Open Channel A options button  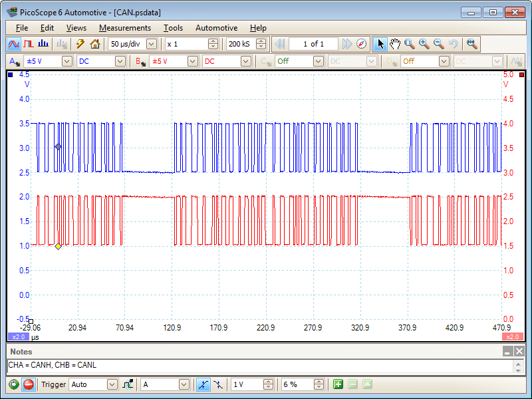tap(15, 62)
